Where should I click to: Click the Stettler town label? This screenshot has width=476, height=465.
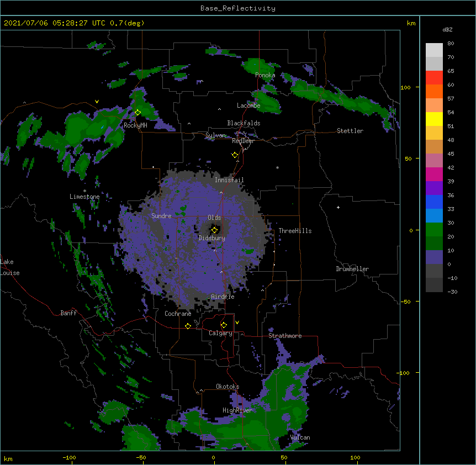pyautogui.click(x=350, y=131)
